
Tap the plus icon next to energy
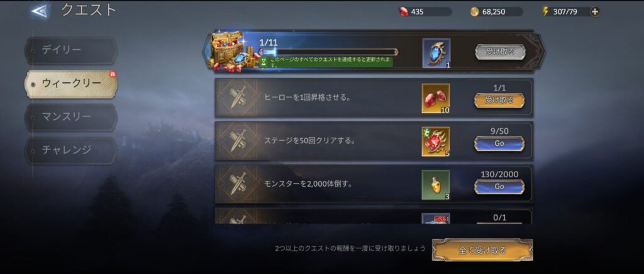[x=595, y=12]
